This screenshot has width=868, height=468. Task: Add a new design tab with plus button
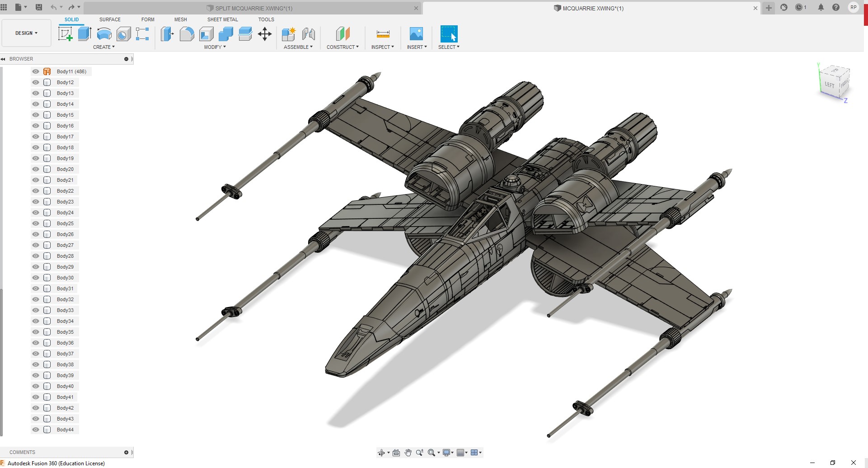coord(769,8)
